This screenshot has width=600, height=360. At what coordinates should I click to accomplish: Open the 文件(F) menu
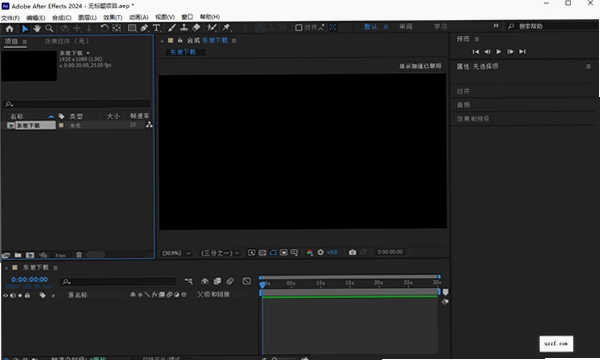pyautogui.click(x=10, y=18)
